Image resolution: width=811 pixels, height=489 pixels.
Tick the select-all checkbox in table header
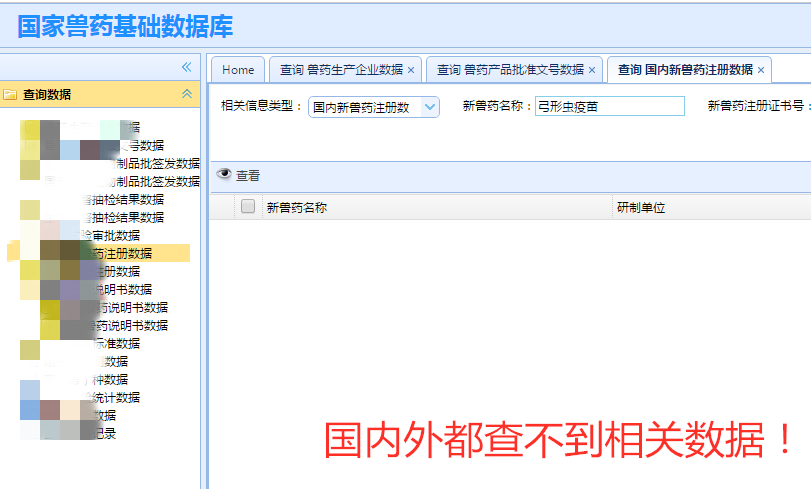tap(248, 207)
